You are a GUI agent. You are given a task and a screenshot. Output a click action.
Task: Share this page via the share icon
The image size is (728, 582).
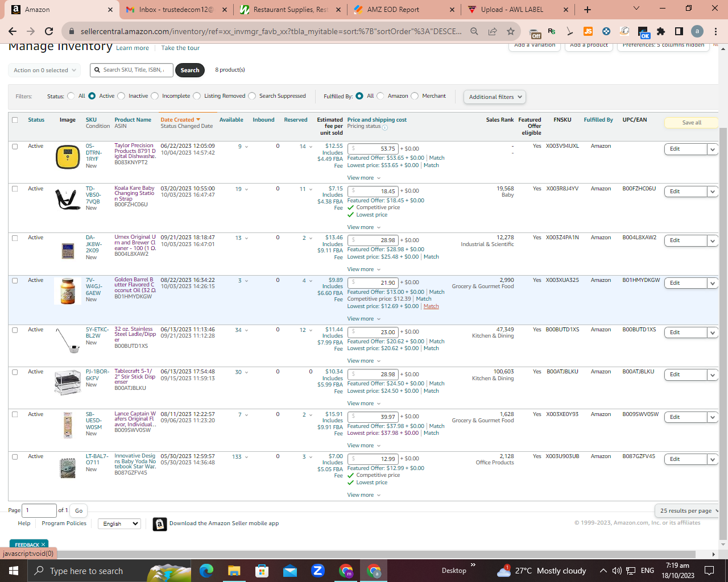tap(493, 31)
